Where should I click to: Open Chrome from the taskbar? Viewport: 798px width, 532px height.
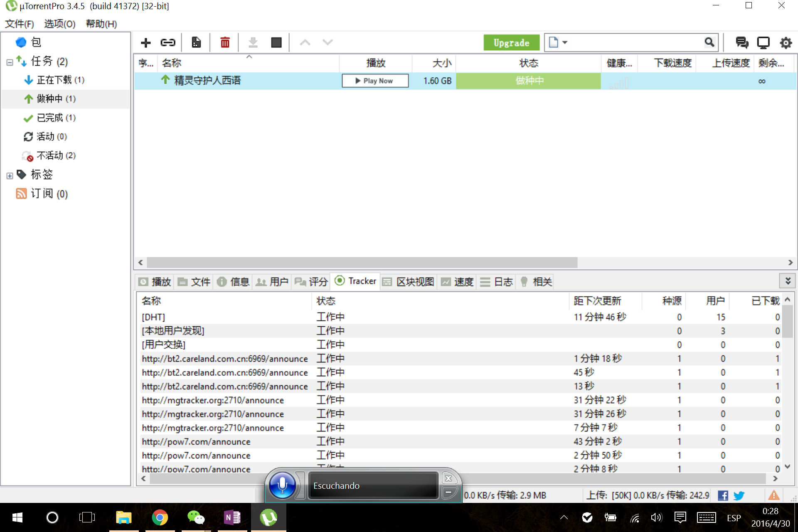click(160, 517)
